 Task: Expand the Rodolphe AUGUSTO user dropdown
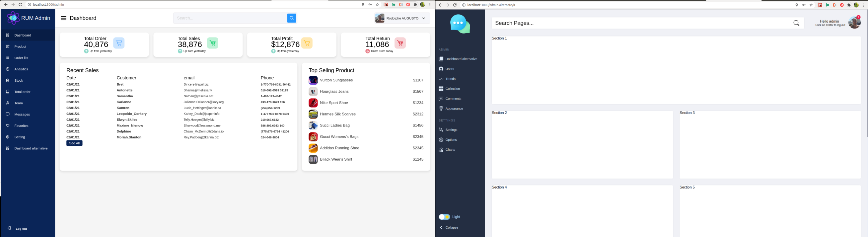[x=423, y=18]
